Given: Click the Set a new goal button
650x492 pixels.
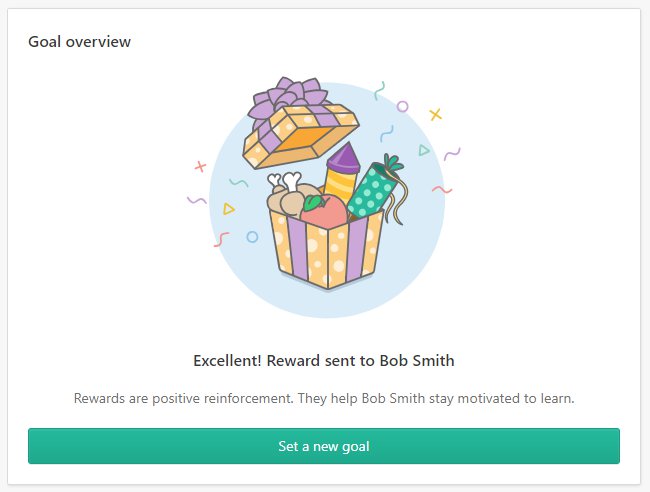Looking at the screenshot, I should tap(324, 446).
